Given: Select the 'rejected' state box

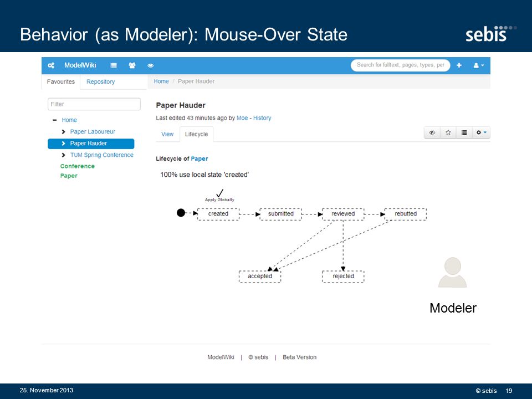Looking at the screenshot, I should pyautogui.click(x=343, y=277).
